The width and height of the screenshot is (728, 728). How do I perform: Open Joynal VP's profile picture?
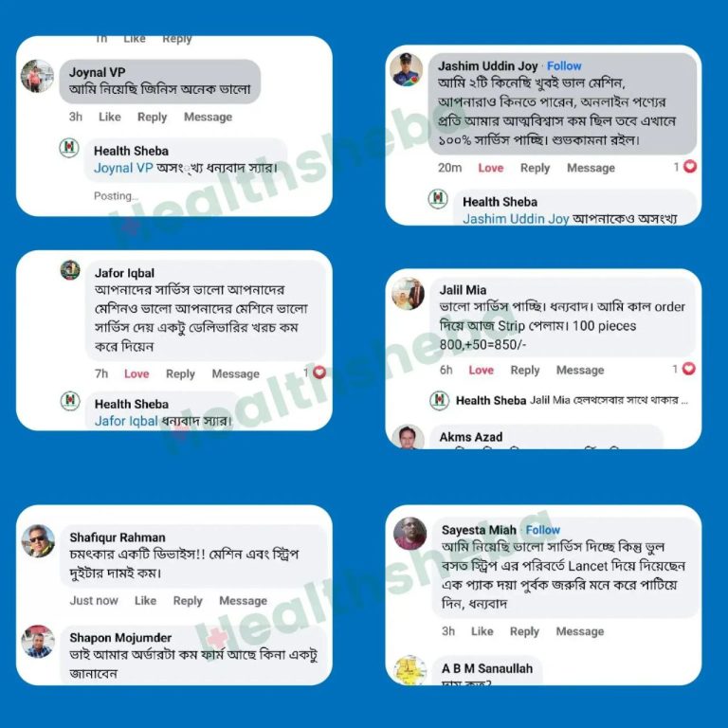point(37,76)
